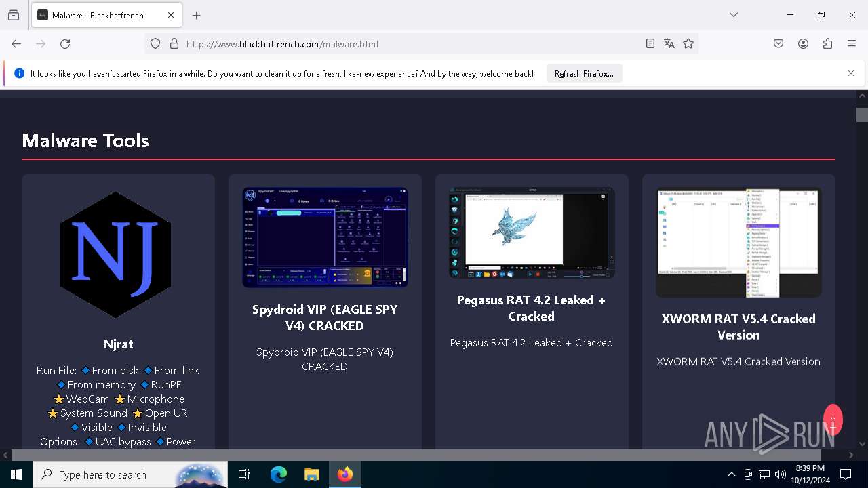868x488 pixels.
Task: Show hidden system tray icons
Action: coord(731,474)
